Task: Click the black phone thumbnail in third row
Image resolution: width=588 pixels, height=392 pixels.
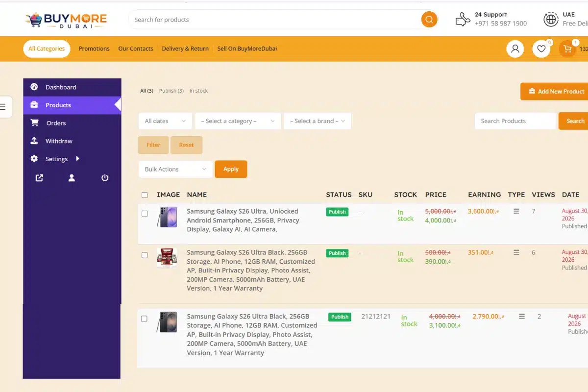Action: (167, 322)
